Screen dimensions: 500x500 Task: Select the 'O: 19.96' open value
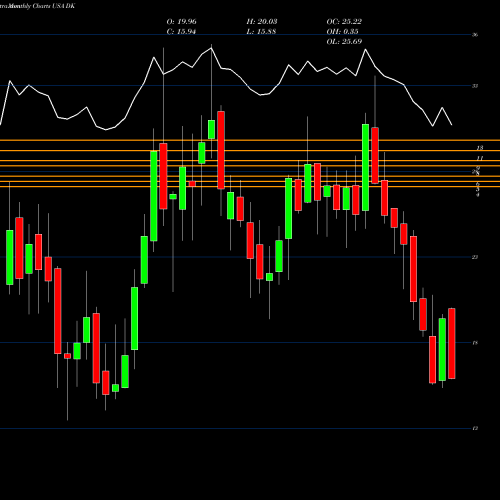181,22
